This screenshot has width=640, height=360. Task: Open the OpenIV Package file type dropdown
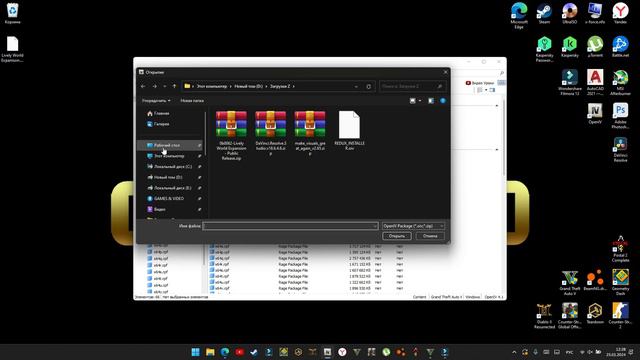point(413,226)
